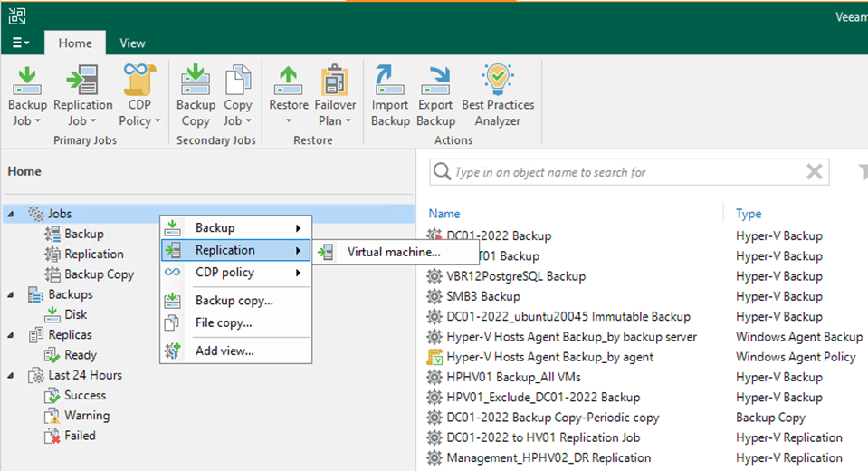Click the Export Backup ribbon icon
868x471 pixels.
coord(435,81)
